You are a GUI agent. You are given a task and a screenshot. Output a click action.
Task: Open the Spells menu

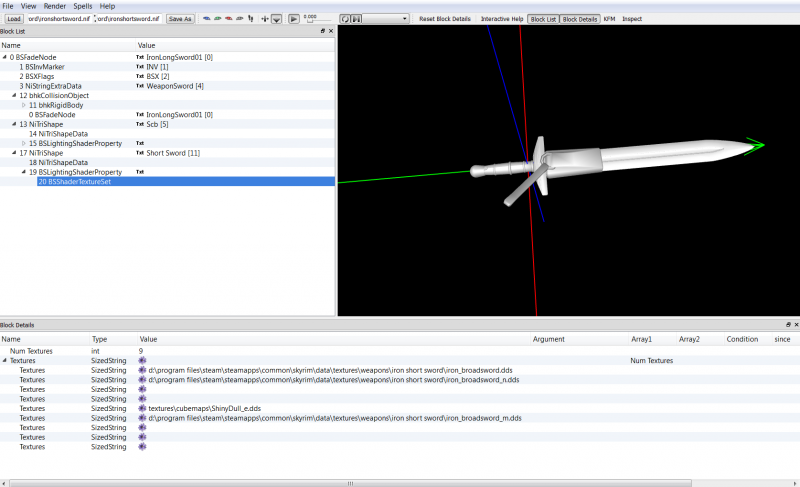pyautogui.click(x=82, y=6)
